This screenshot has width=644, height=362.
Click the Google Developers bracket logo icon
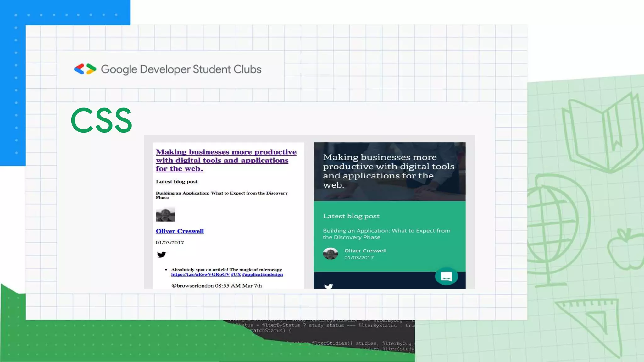85,69
